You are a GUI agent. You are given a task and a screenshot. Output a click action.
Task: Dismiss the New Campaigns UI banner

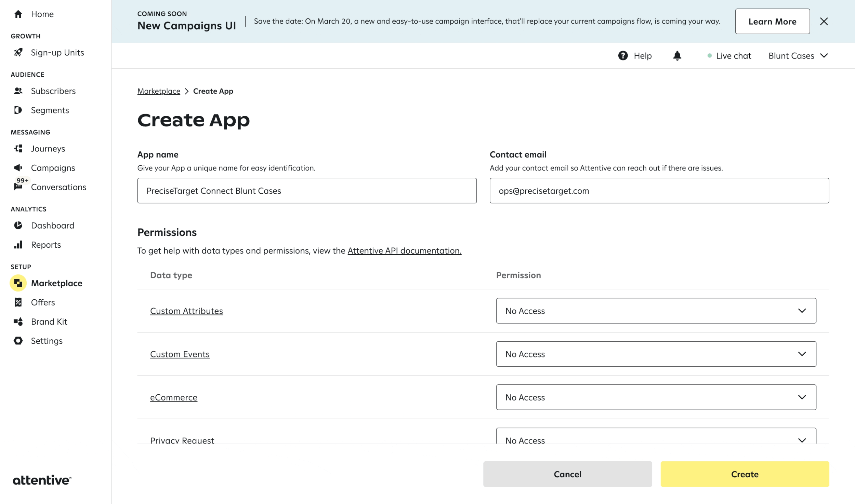[824, 22]
